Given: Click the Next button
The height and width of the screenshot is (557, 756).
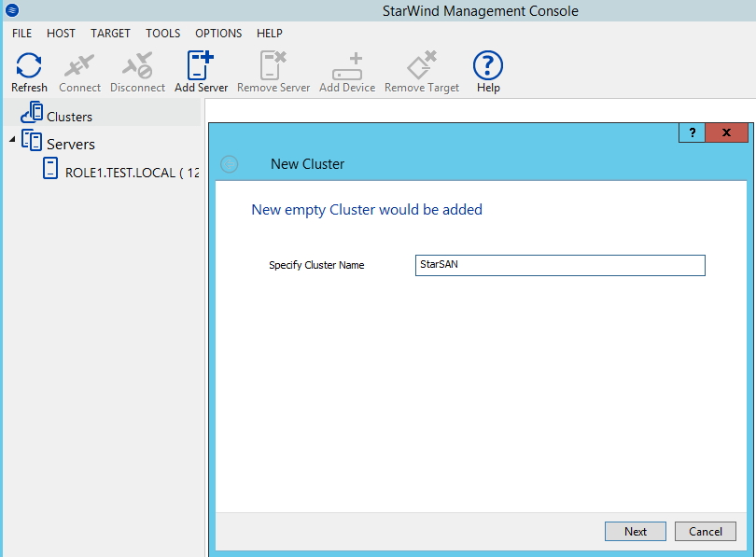Looking at the screenshot, I should 636,532.
